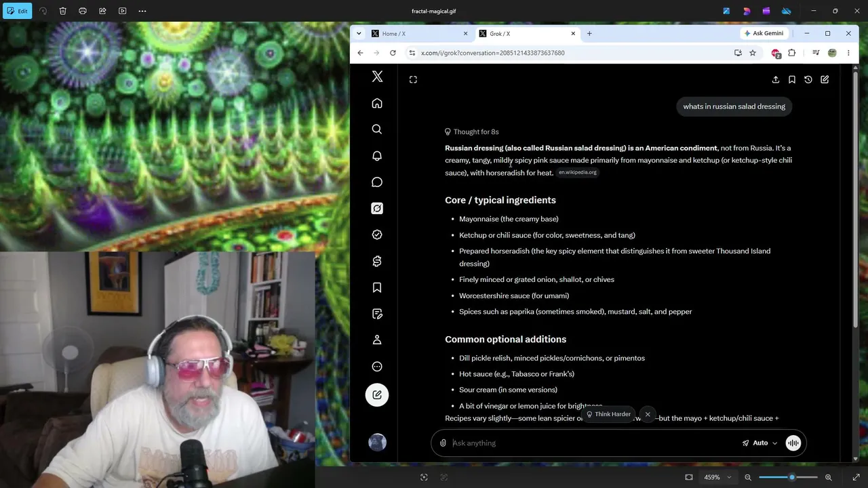Open X Bookmarks in sidebar
This screenshot has height=488, width=868.
(377, 288)
